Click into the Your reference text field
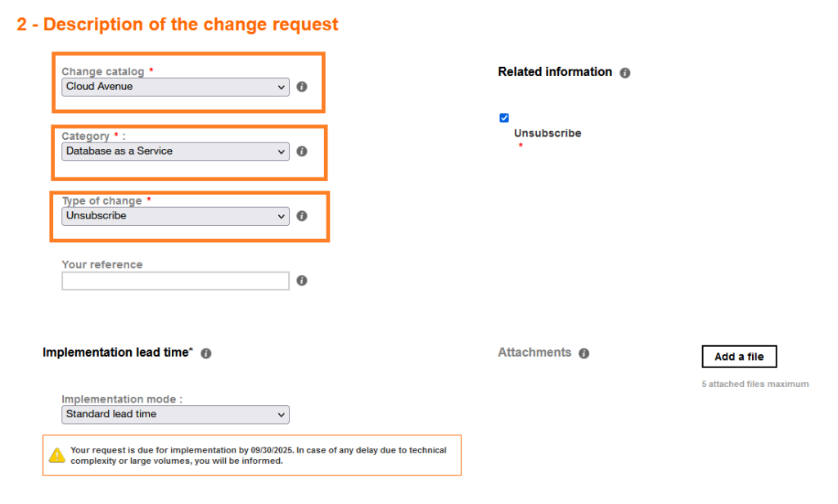 coord(175,281)
